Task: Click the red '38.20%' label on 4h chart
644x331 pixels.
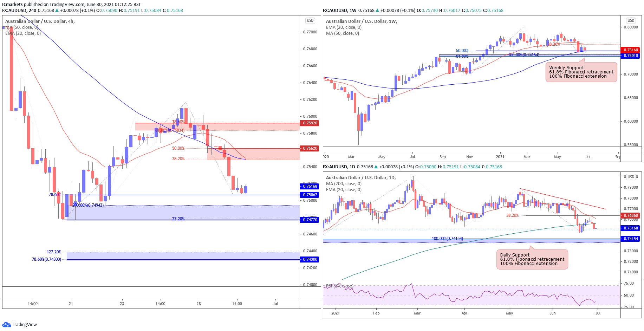Action: 178,159
